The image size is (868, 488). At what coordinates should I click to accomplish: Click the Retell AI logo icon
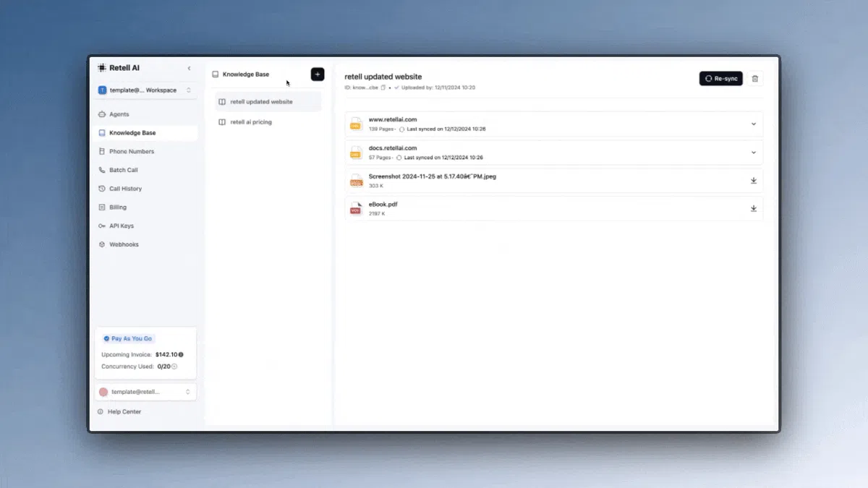point(102,68)
